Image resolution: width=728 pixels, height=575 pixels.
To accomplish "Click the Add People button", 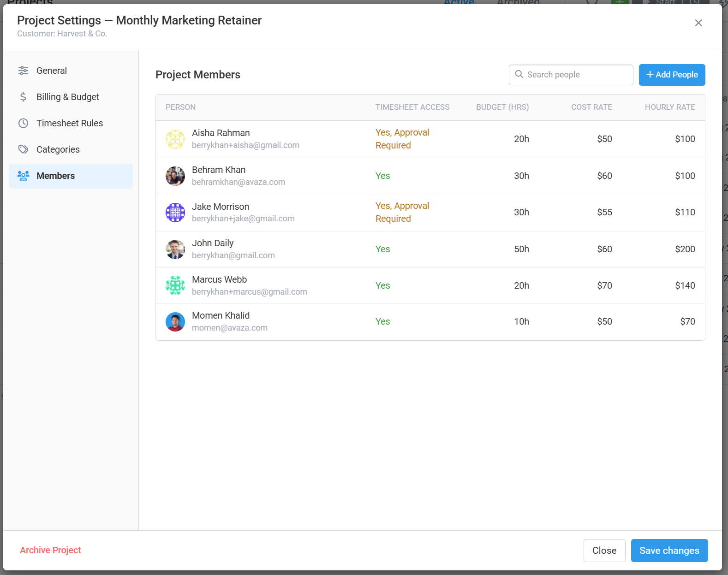I will (672, 75).
